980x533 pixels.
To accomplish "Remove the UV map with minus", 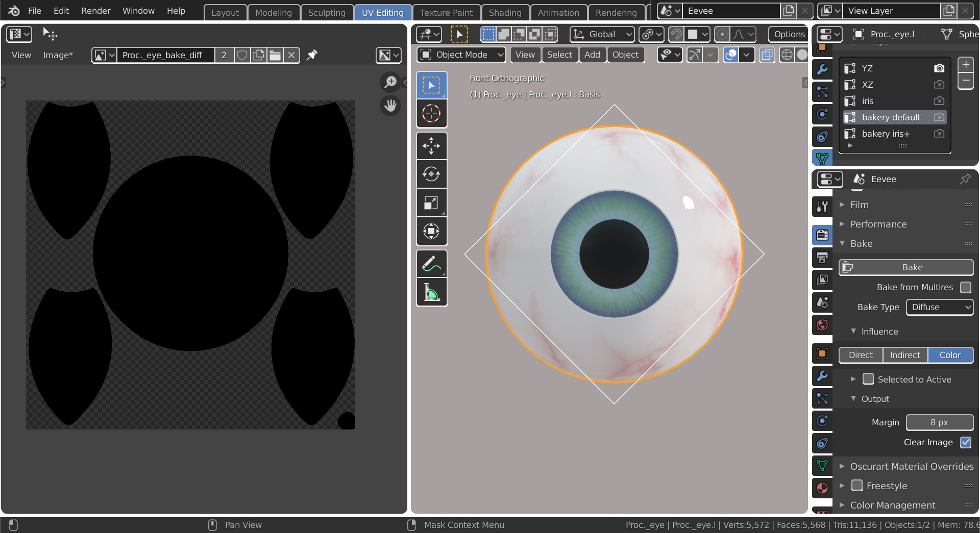I will point(966,81).
